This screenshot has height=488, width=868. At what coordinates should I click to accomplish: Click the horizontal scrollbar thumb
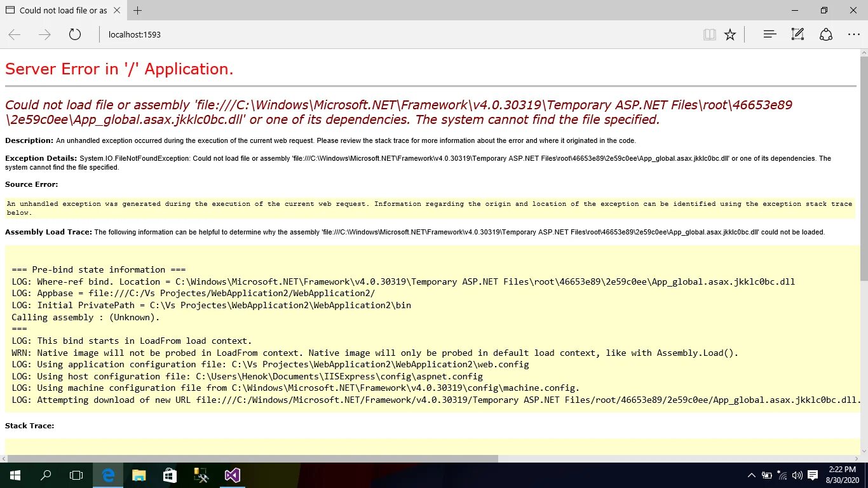point(254,458)
